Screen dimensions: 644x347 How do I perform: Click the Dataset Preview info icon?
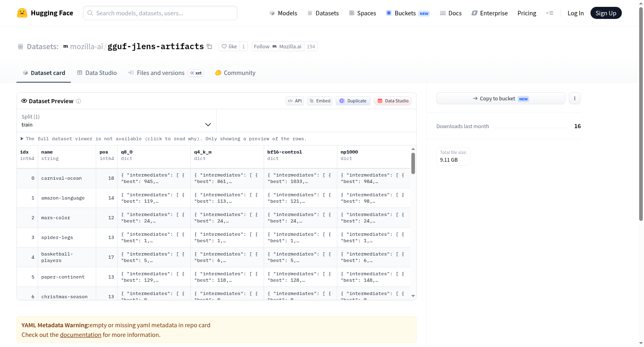tap(78, 101)
